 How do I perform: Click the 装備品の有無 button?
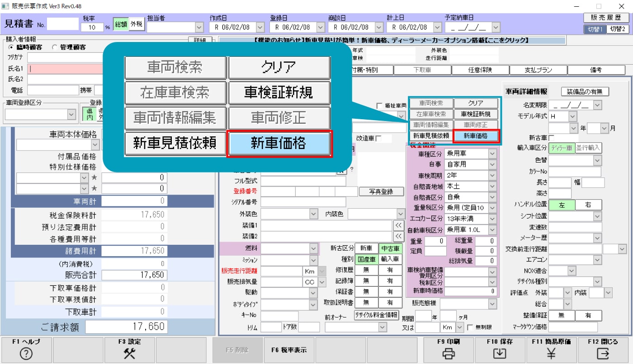[x=585, y=92]
